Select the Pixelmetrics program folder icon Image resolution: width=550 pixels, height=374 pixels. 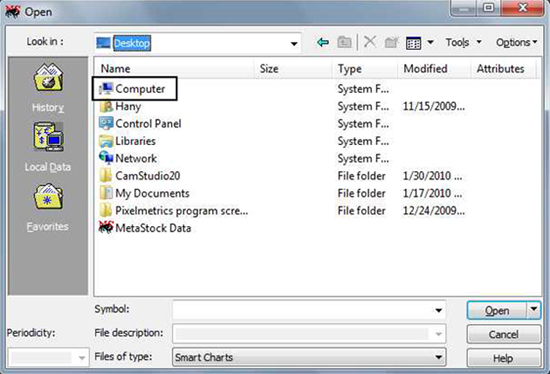coord(106,211)
